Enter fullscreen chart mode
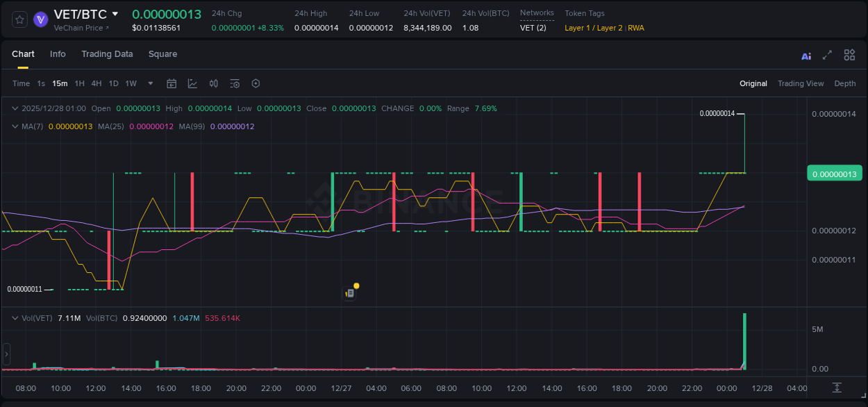Viewport: 868px width, 407px height. coord(826,55)
